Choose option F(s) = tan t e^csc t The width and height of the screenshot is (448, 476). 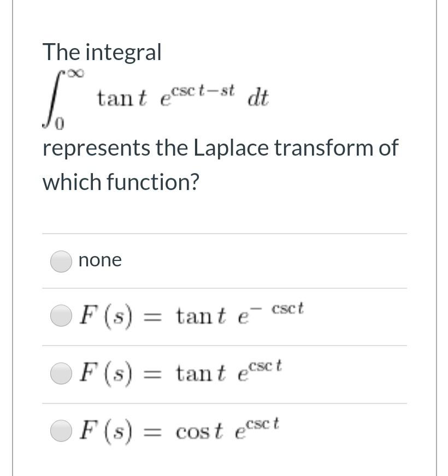[61, 374]
